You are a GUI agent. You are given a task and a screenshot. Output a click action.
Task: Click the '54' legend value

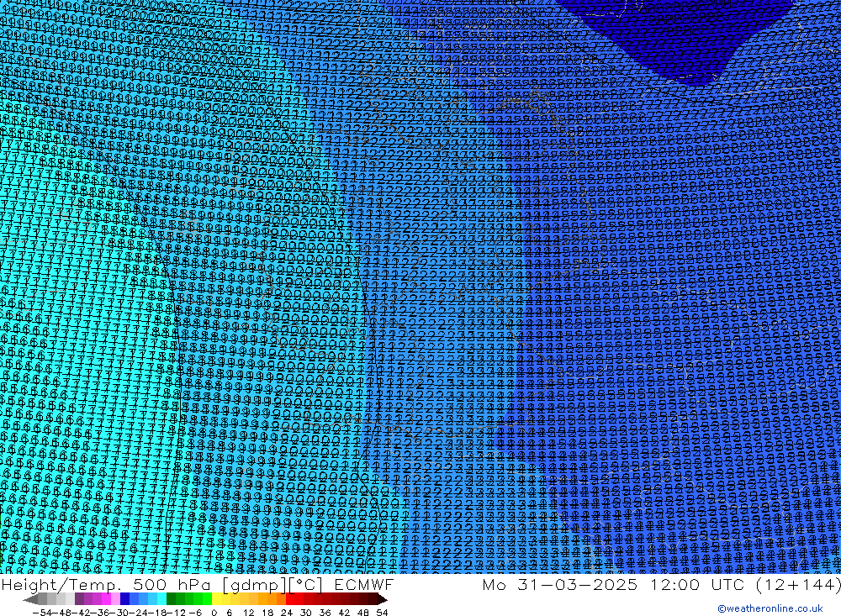[x=383, y=613]
